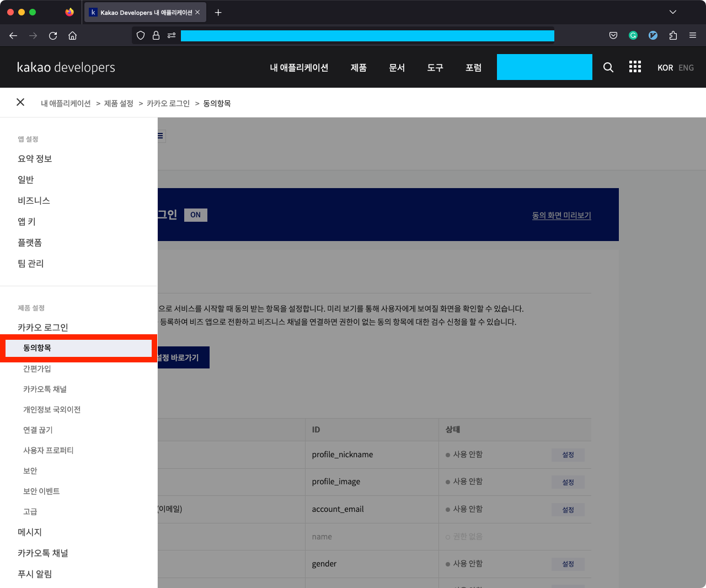The image size is (706, 588).
Task: Click 설정 for profile_nickname row
Action: click(x=568, y=455)
